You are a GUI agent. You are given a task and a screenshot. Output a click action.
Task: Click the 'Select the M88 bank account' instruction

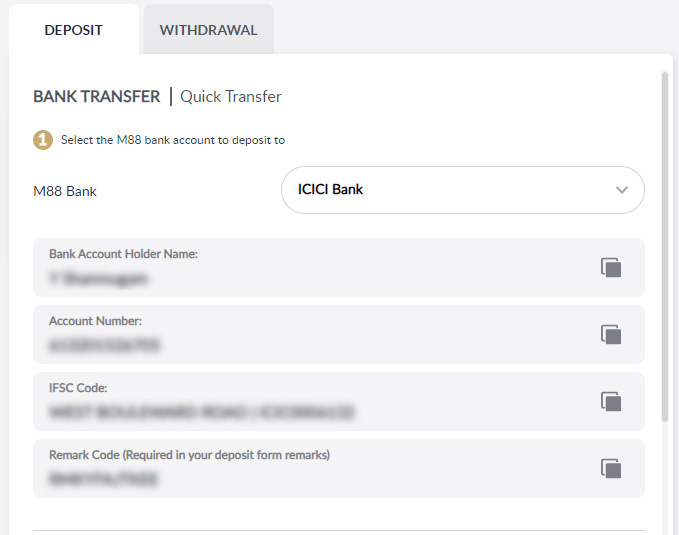pos(173,140)
